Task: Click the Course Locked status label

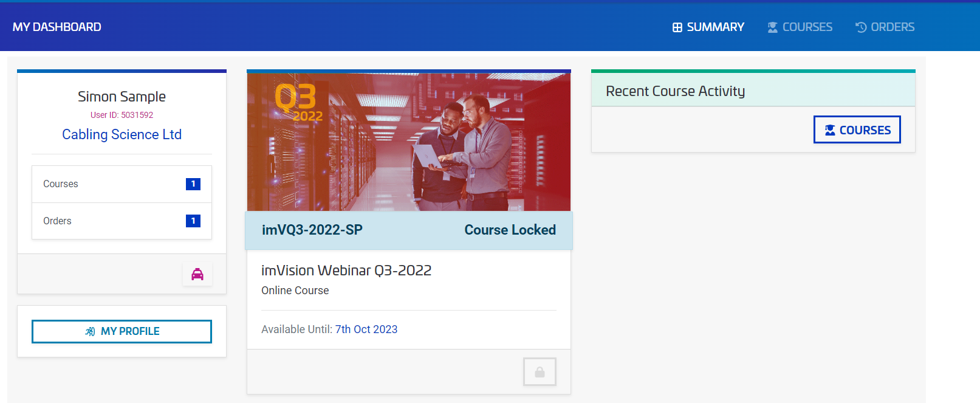Action: (x=510, y=230)
